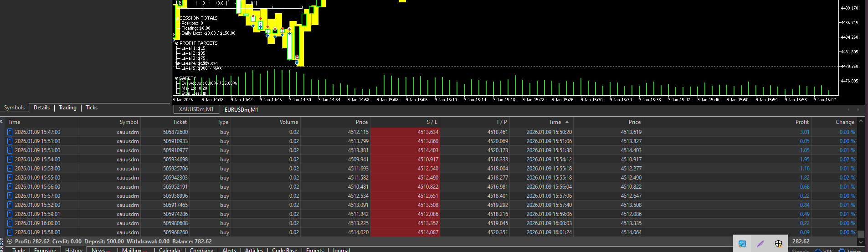Click the Profit column header
The height and width of the screenshot is (252, 868).
click(x=801, y=122)
